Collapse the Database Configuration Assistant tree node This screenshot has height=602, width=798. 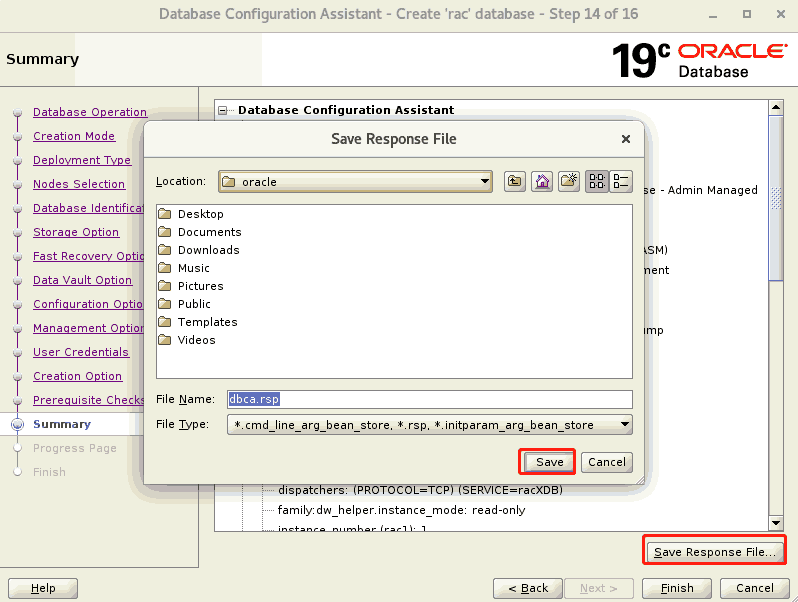222,110
